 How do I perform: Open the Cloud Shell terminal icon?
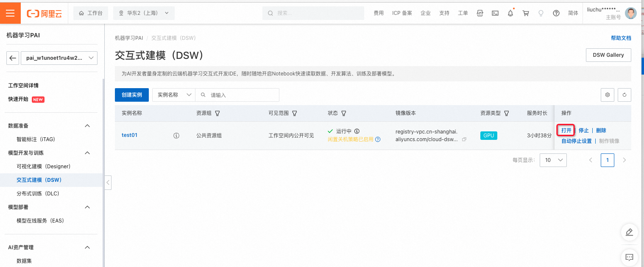coord(495,13)
